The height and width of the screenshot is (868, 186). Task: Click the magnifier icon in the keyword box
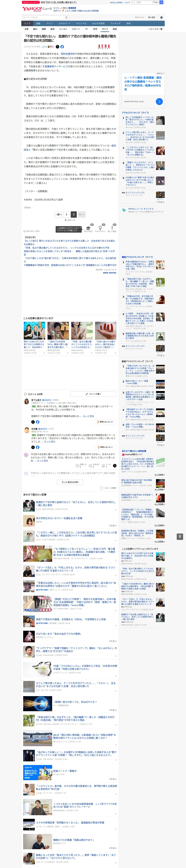coord(66,18)
